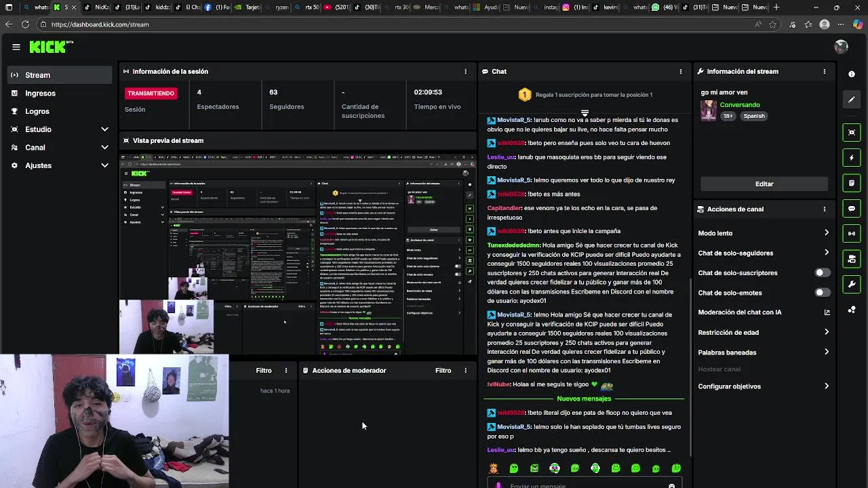
Task: Open options menu for Información de la sesión
Action: click(465, 71)
